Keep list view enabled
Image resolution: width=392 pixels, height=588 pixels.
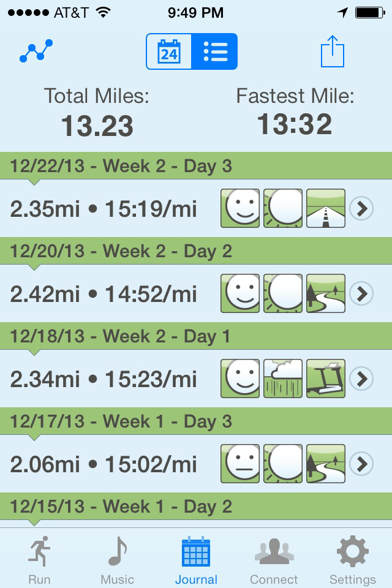tap(216, 51)
